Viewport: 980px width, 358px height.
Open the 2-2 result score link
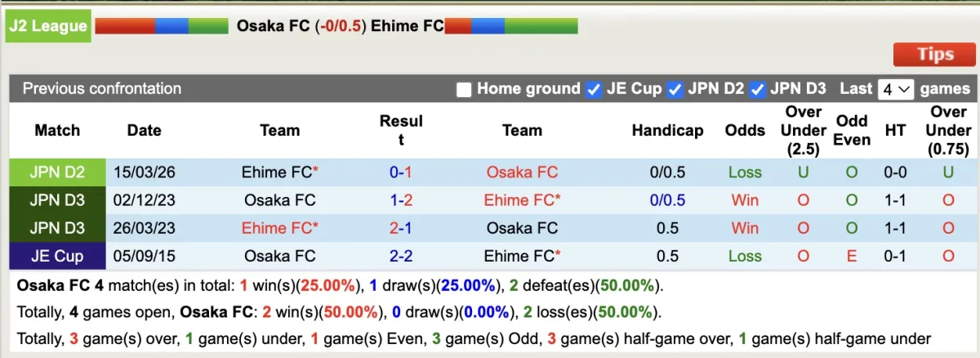pyautogui.click(x=400, y=256)
